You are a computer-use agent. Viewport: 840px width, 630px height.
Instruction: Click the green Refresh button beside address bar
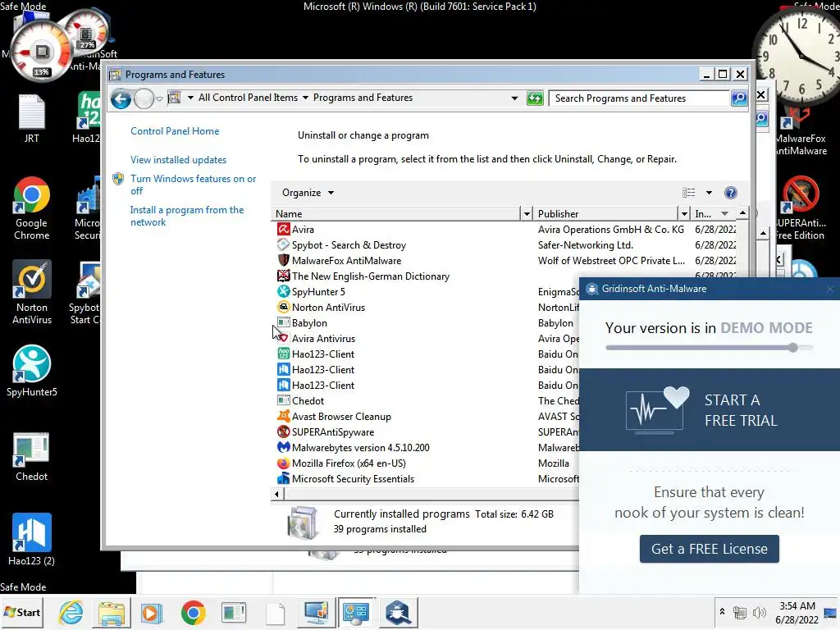pyautogui.click(x=535, y=98)
